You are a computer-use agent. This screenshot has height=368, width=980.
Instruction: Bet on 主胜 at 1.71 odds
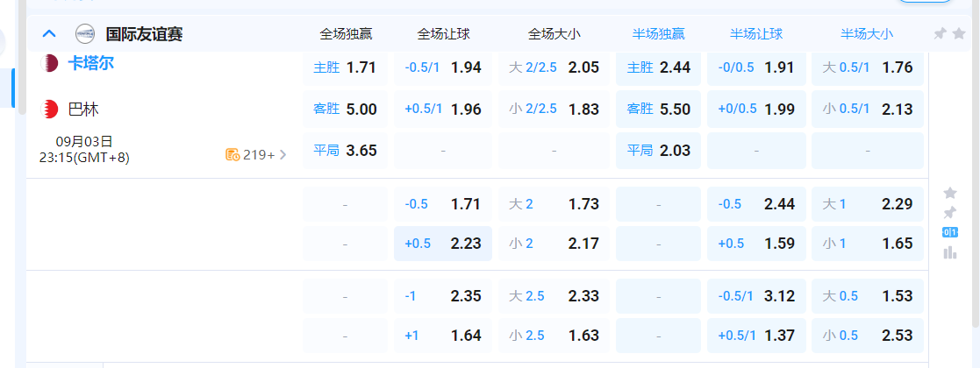coord(345,67)
